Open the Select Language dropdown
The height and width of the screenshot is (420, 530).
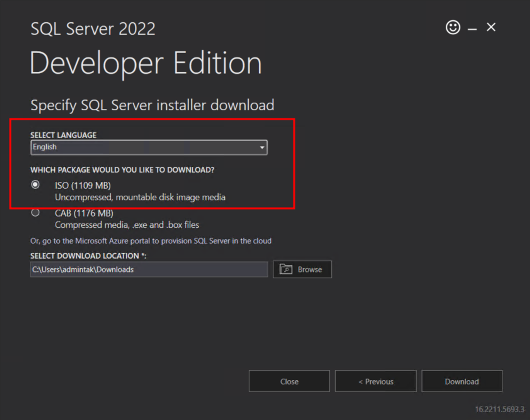(x=149, y=147)
